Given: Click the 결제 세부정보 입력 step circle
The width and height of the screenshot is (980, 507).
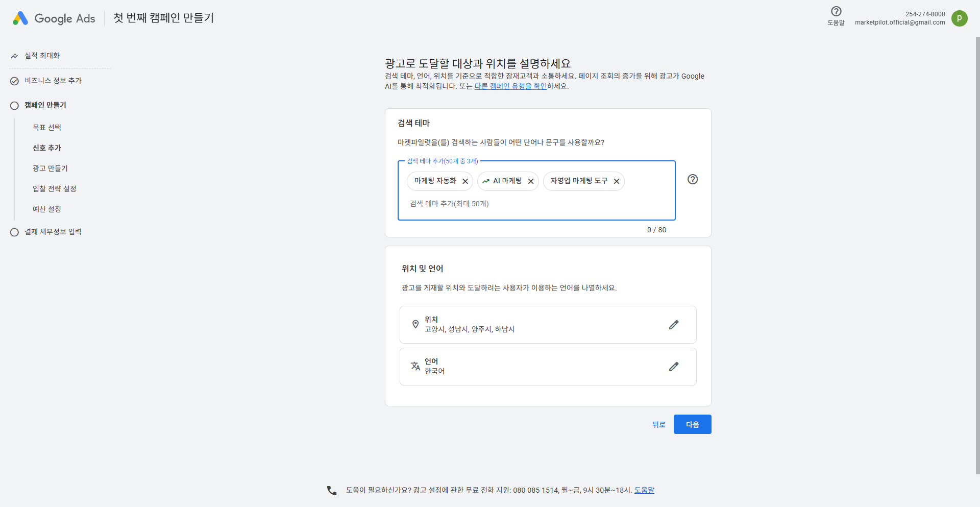Looking at the screenshot, I should 14,232.
